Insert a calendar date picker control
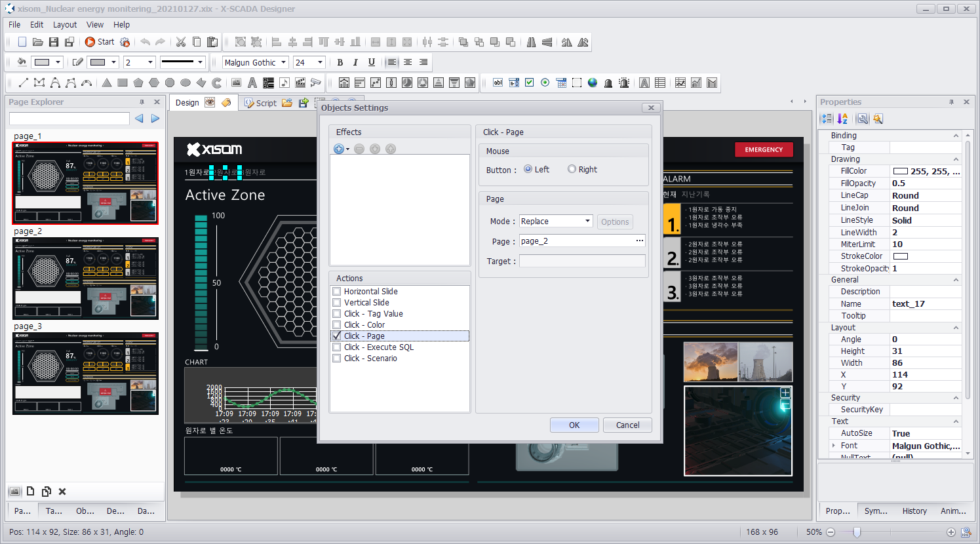 (x=561, y=83)
